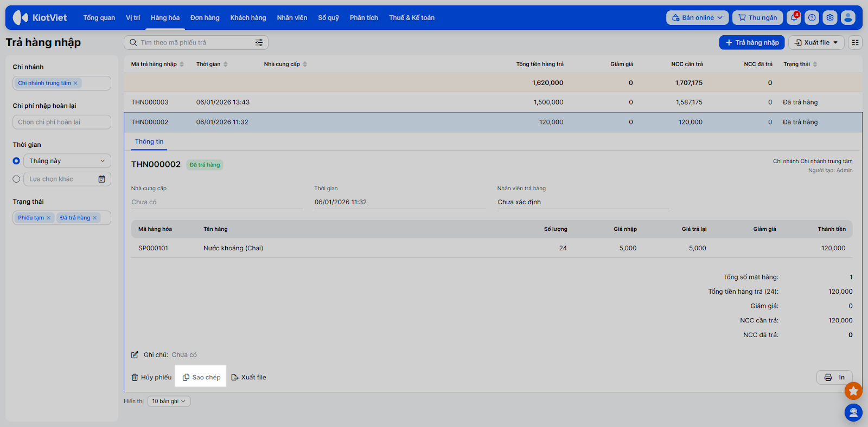The height and width of the screenshot is (427, 868).
Task: Remove the 'Đã trả hàng' status tag
Action: pyautogui.click(x=94, y=218)
